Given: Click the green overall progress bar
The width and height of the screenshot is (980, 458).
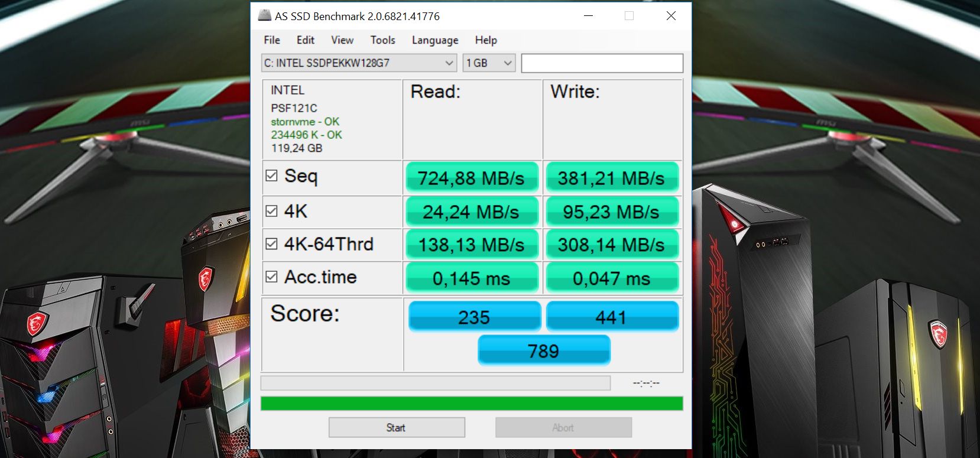Looking at the screenshot, I should 472,404.
